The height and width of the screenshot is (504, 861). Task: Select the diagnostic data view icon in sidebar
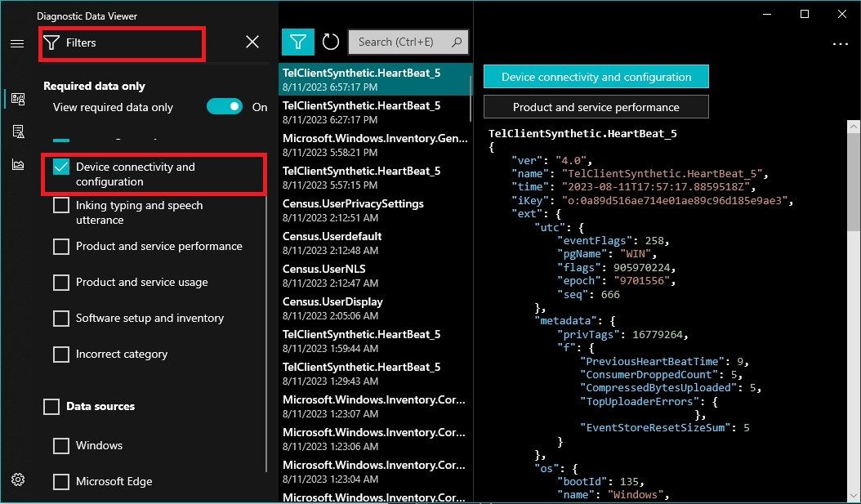coord(17,98)
